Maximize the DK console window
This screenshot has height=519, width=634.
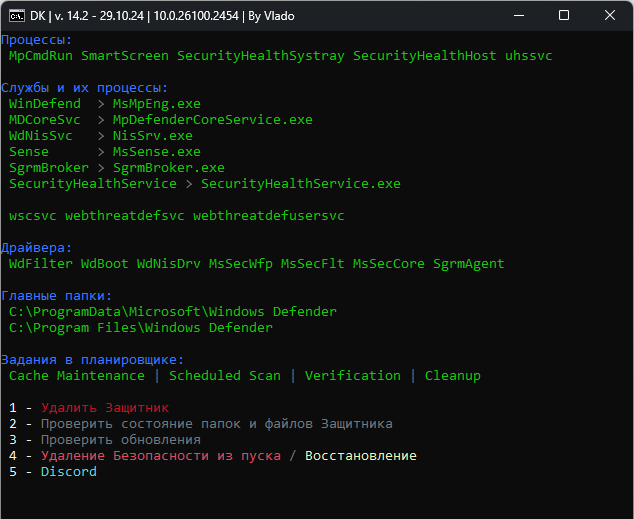(564, 16)
